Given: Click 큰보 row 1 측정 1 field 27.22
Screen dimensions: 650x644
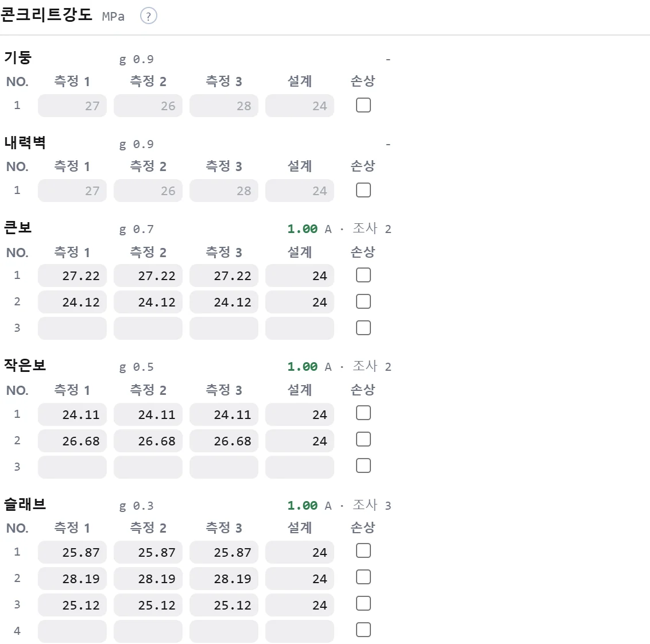Looking at the screenshot, I should tap(72, 276).
